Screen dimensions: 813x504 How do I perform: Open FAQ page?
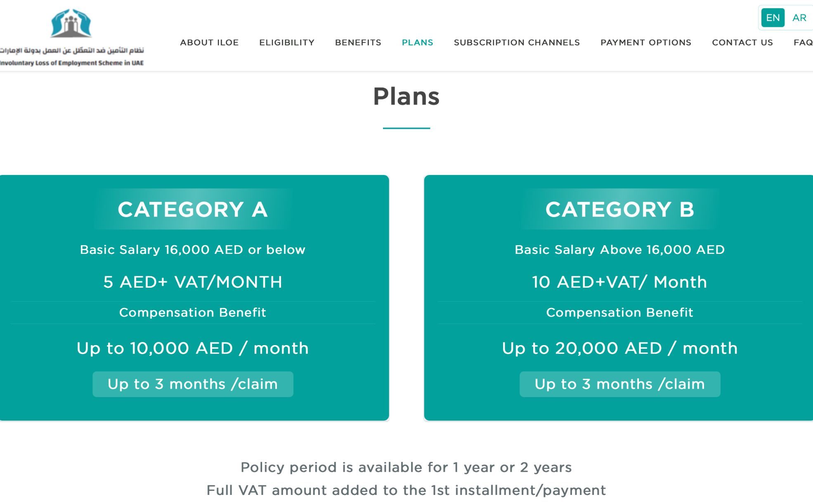(x=804, y=42)
